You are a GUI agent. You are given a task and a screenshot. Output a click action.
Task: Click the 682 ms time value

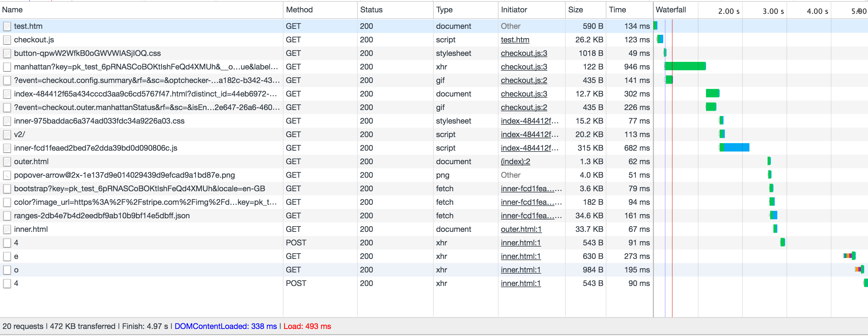pyautogui.click(x=637, y=148)
